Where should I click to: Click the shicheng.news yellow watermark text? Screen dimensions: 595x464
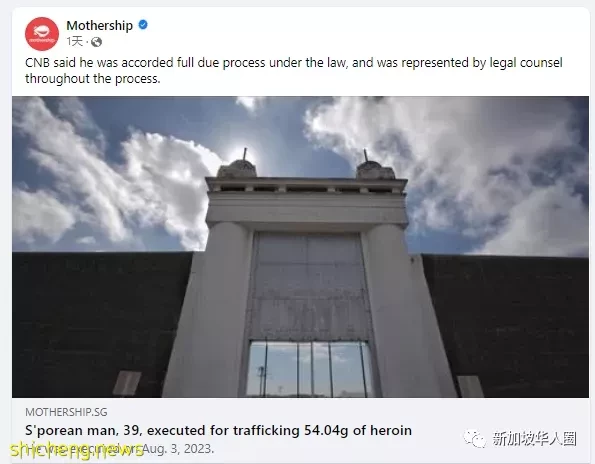(77, 450)
